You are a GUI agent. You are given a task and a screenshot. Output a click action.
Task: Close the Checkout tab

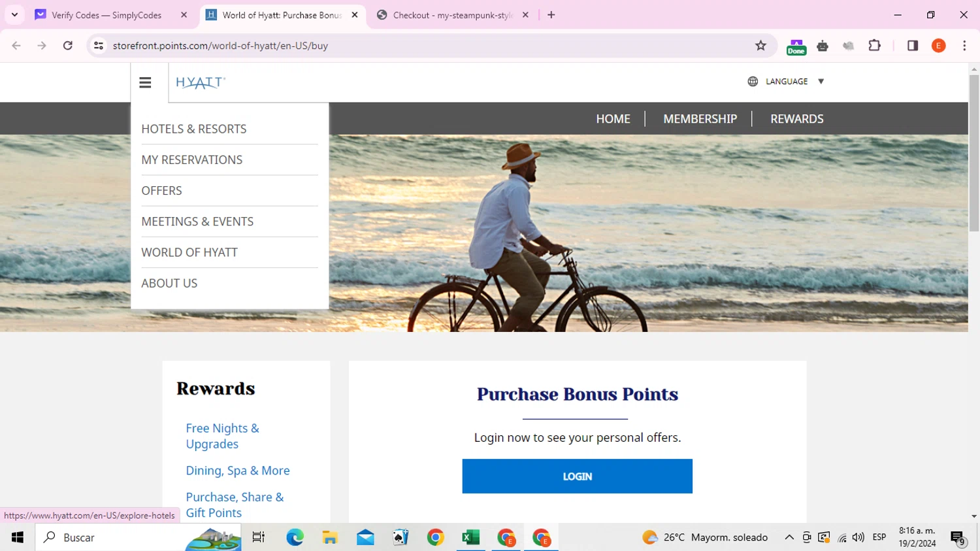(x=525, y=15)
